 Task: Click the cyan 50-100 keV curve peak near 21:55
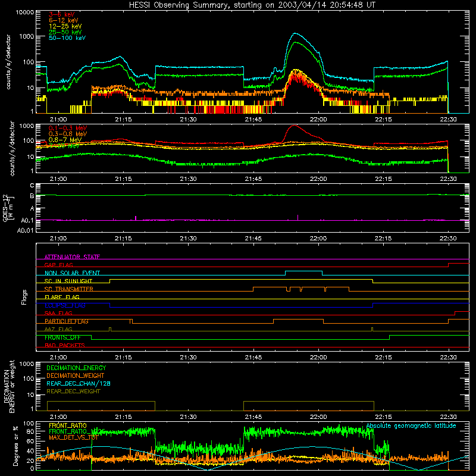point(295,33)
